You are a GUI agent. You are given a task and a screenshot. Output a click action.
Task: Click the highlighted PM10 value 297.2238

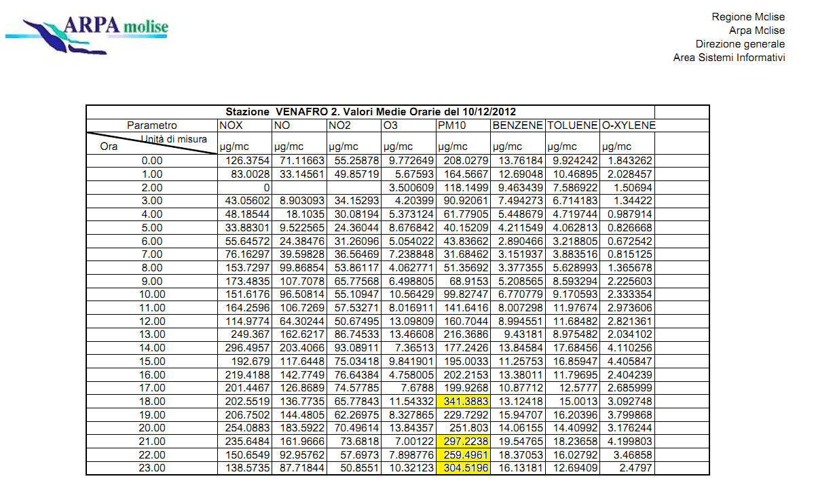(464, 442)
